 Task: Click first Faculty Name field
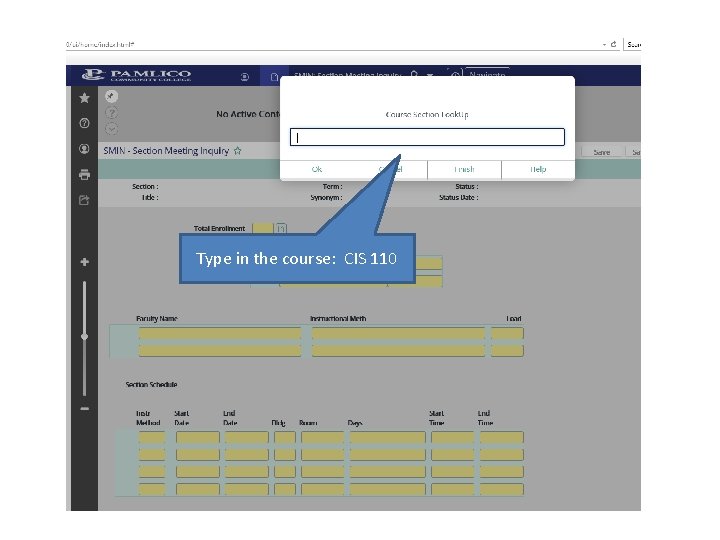click(x=219, y=333)
